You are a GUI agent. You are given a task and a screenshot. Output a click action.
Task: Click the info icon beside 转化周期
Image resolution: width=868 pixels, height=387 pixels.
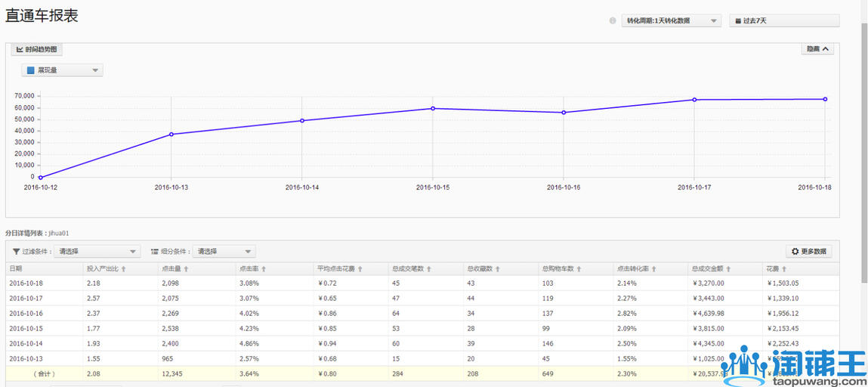coord(613,21)
